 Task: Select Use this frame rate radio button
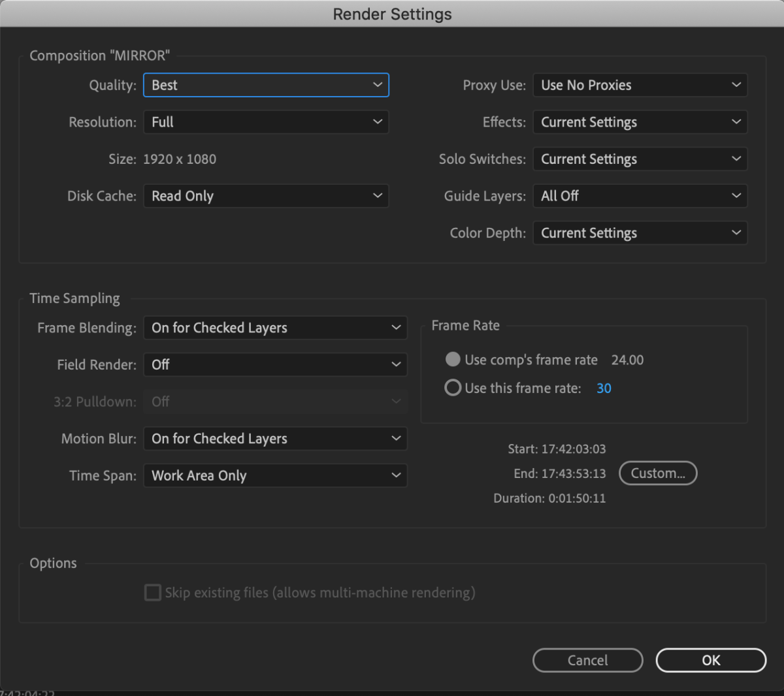coord(453,388)
